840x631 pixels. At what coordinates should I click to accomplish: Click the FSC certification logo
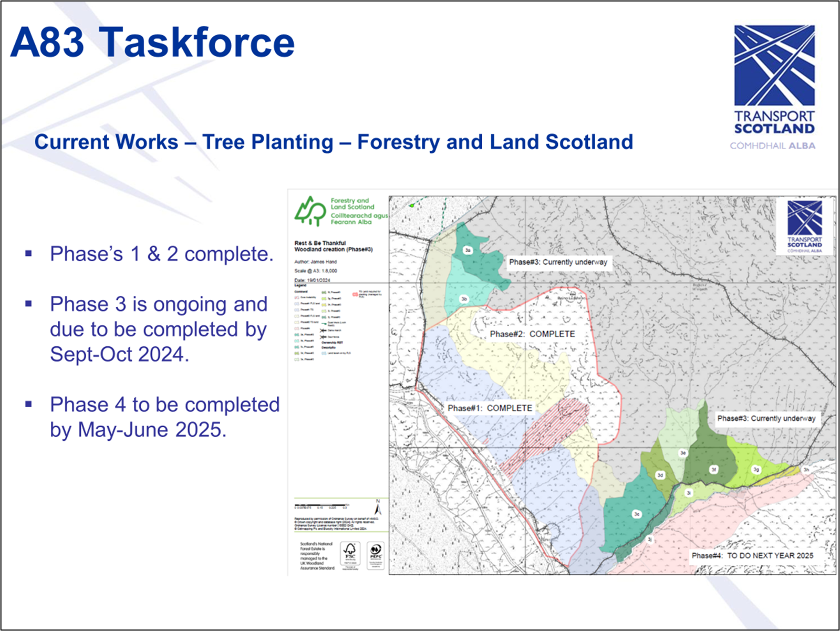click(350, 555)
